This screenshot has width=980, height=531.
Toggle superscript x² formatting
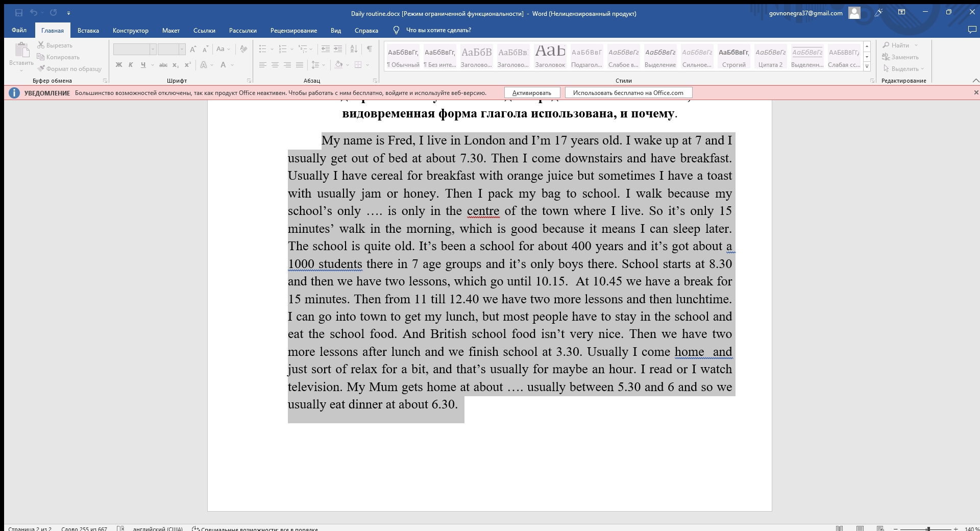[x=188, y=65]
